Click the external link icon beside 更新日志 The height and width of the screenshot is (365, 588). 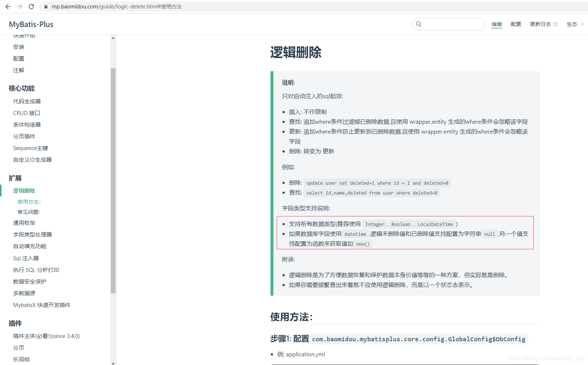tap(555, 24)
